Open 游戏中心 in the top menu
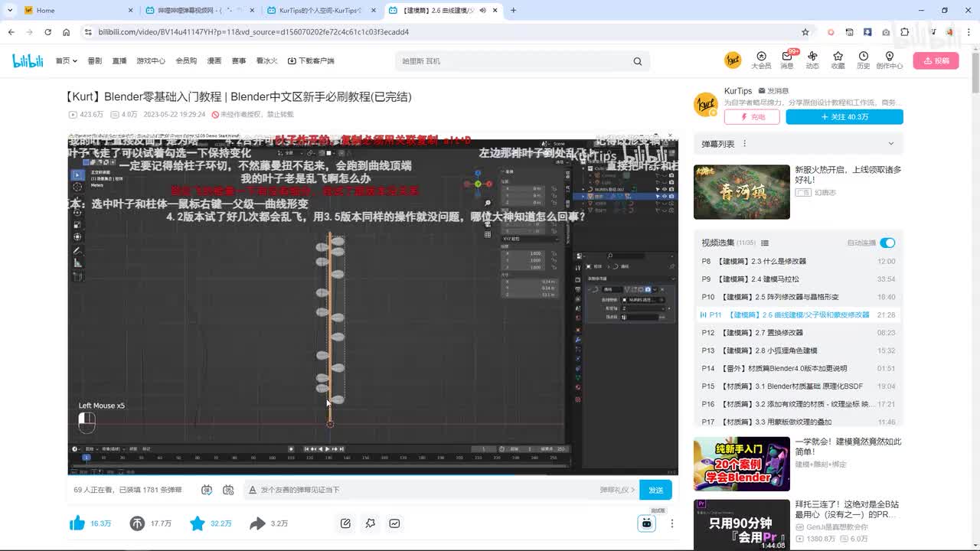Image resolution: width=980 pixels, height=551 pixels. [151, 60]
